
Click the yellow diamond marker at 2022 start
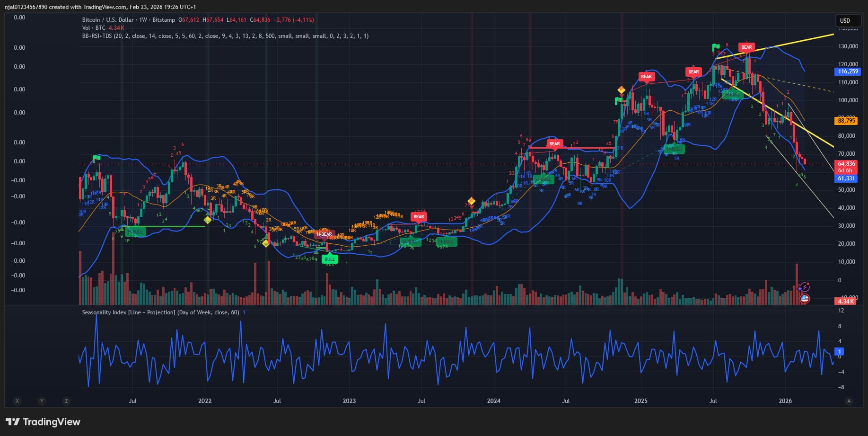coord(207,220)
